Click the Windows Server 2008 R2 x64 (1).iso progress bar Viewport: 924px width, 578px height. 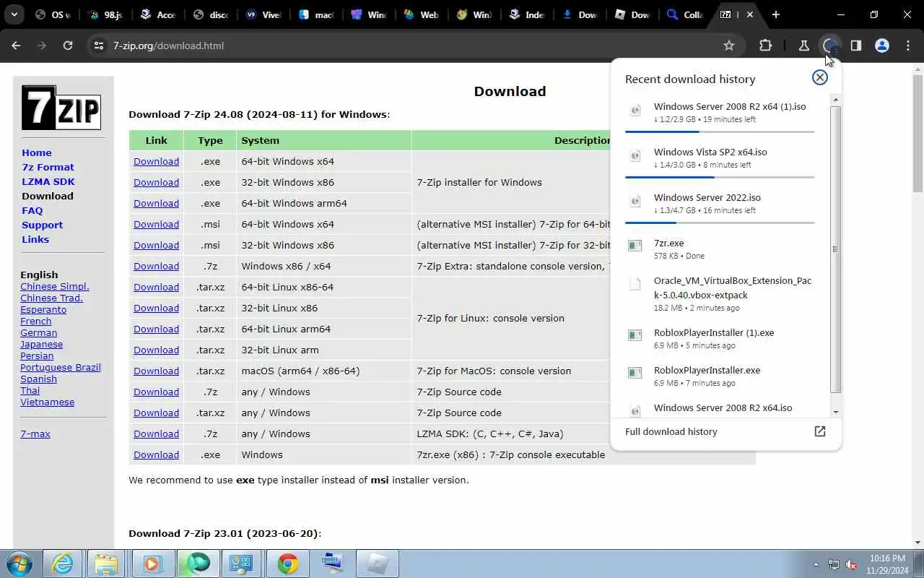tap(720, 131)
